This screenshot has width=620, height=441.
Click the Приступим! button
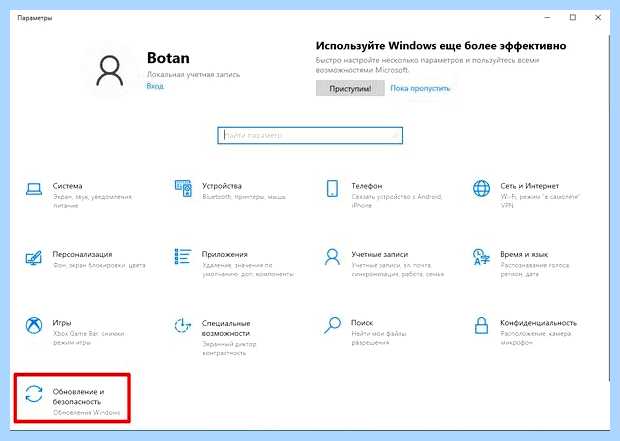(350, 88)
